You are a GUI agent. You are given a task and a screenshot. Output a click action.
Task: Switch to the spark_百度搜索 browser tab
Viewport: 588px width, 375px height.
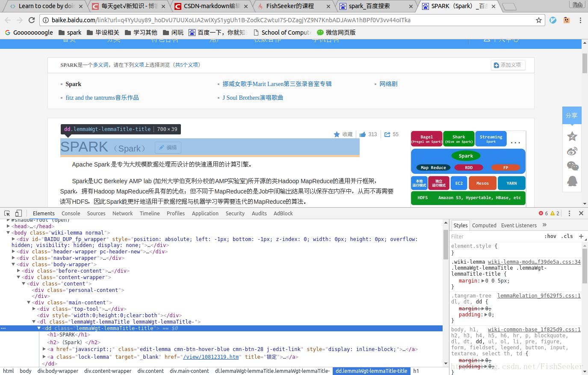[375, 6]
